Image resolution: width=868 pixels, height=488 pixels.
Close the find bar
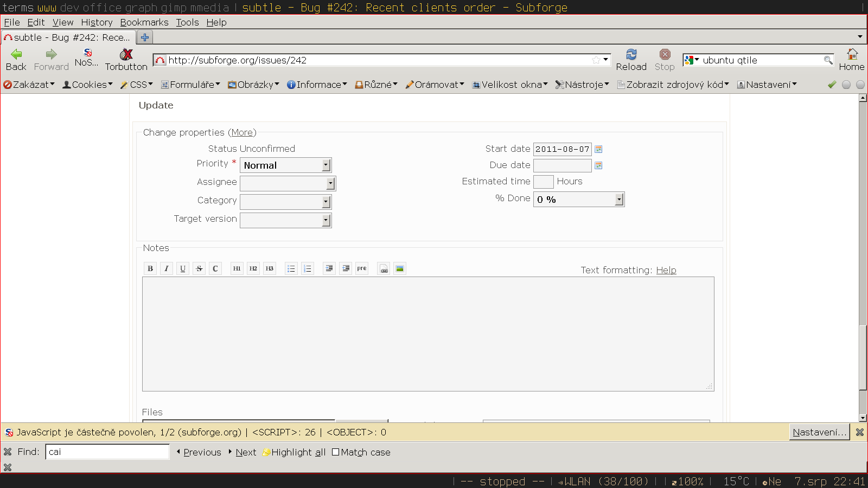point(8,452)
